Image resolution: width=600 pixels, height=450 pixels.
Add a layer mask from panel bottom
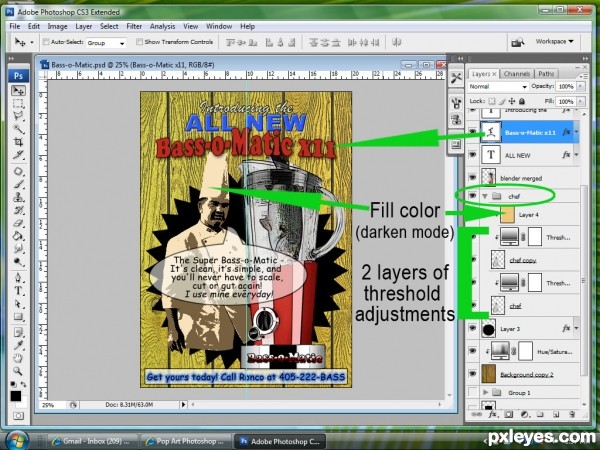coord(509,414)
